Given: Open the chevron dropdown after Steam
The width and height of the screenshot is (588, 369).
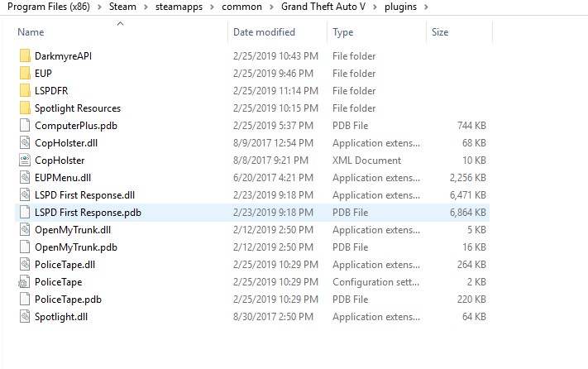Looking at the screenshot, I should pyautogui.click(x=146, y=7).
